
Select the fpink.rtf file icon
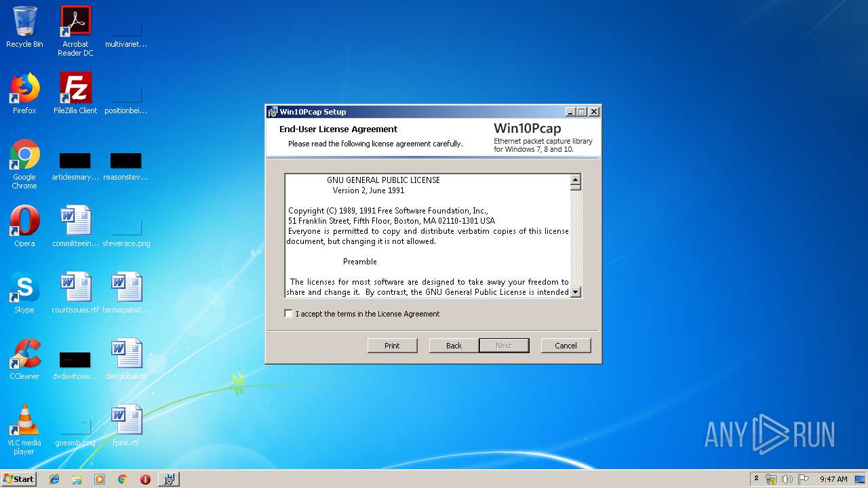126,426
